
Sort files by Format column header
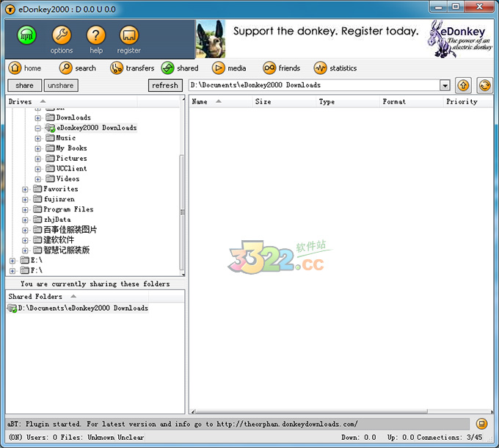tap(412, 101)
